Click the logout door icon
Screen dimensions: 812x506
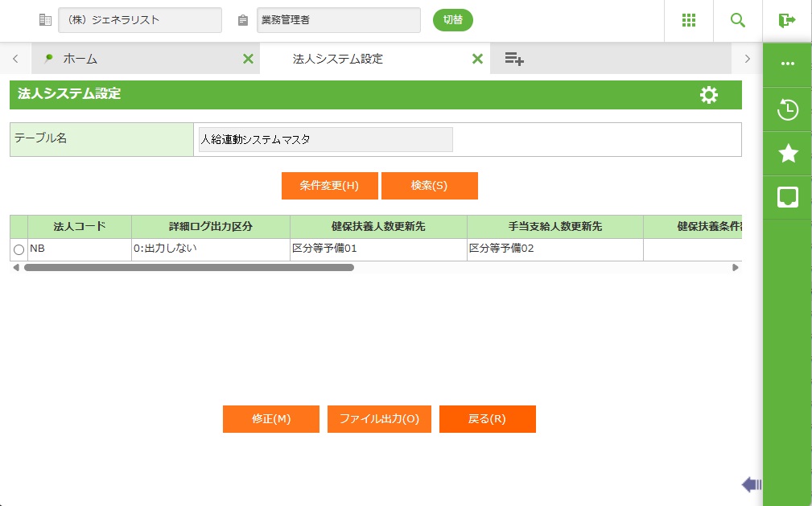click(x=786, y=21)
